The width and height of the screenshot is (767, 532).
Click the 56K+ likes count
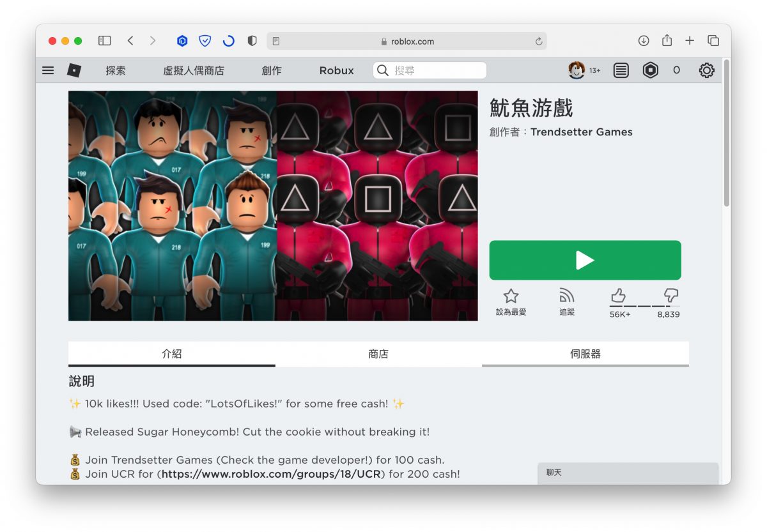(x=620, y=314)
